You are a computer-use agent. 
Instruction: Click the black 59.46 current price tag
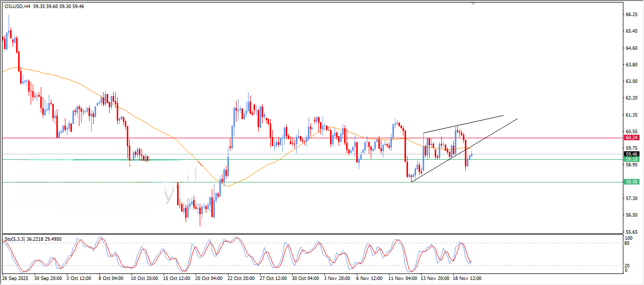[631, 154]
